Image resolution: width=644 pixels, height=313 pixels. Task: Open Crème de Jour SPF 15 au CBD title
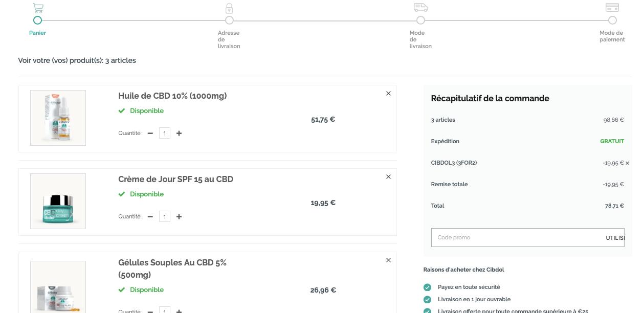[175, 179]
